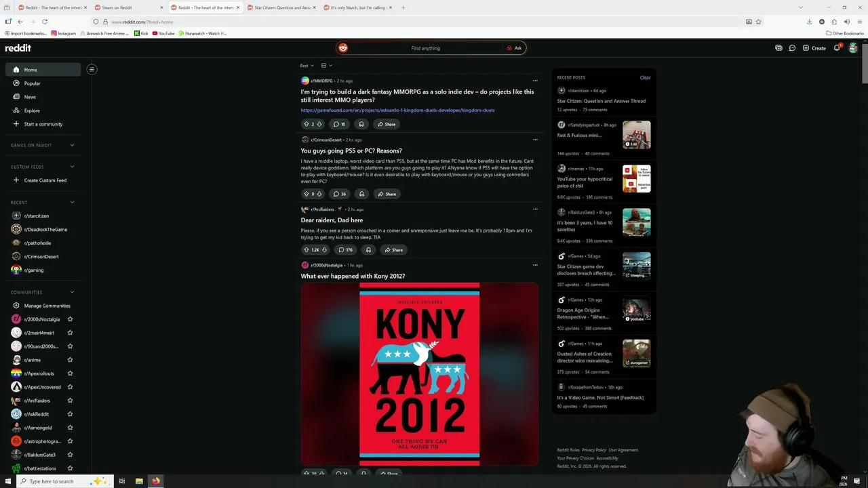Open the Kony 2012 post image
Screen dimensions: 868x488
point(420,374)
